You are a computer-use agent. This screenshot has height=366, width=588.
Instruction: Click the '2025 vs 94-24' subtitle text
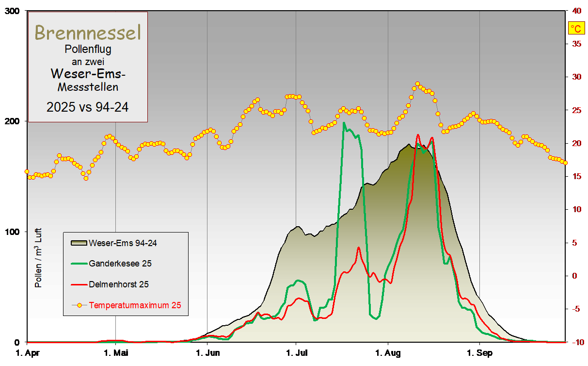88,107
